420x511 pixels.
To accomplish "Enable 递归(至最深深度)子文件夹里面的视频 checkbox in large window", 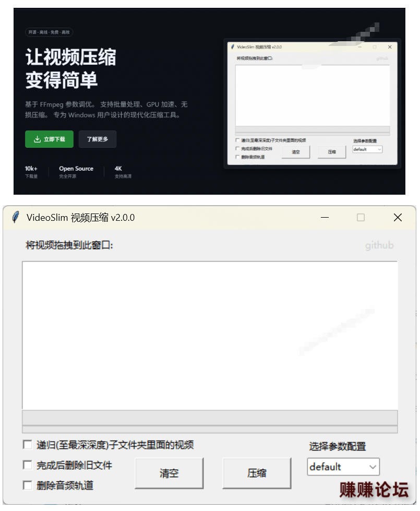I will click(27, 445).
